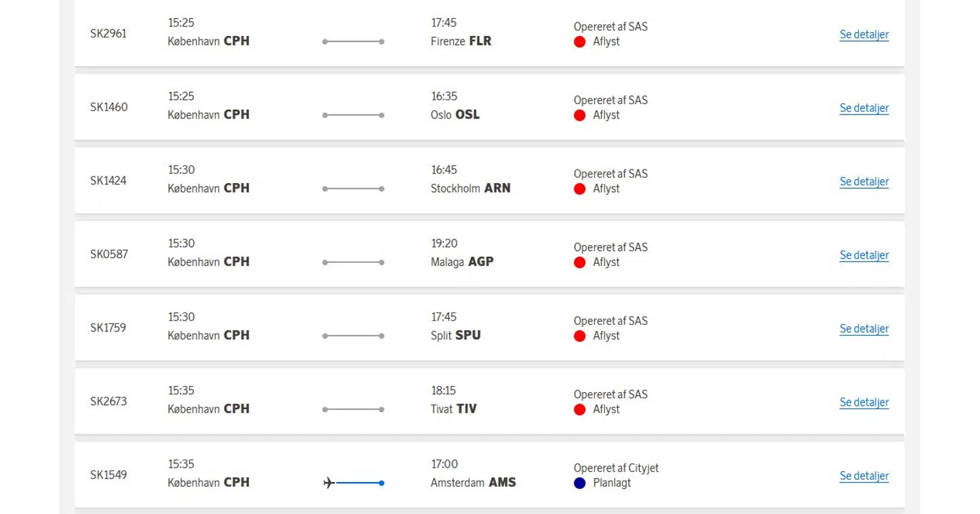This screenshot has height=514, width=980.
Task: Open 'Se detaljer' for Amsterdam flight SK1549
Action: click(864, 476)
